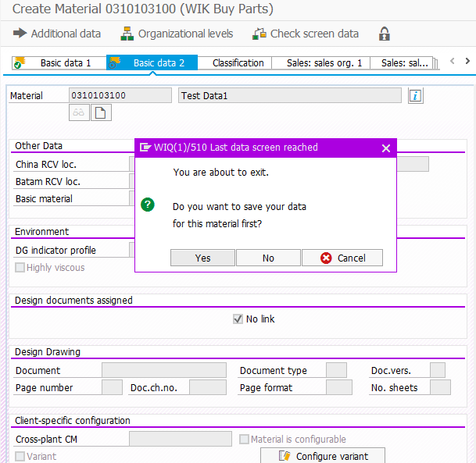Viewport: 476px width, 463px height.
Task: Click the Check screen data toolbar label
Action: click(x=314, y=34)
